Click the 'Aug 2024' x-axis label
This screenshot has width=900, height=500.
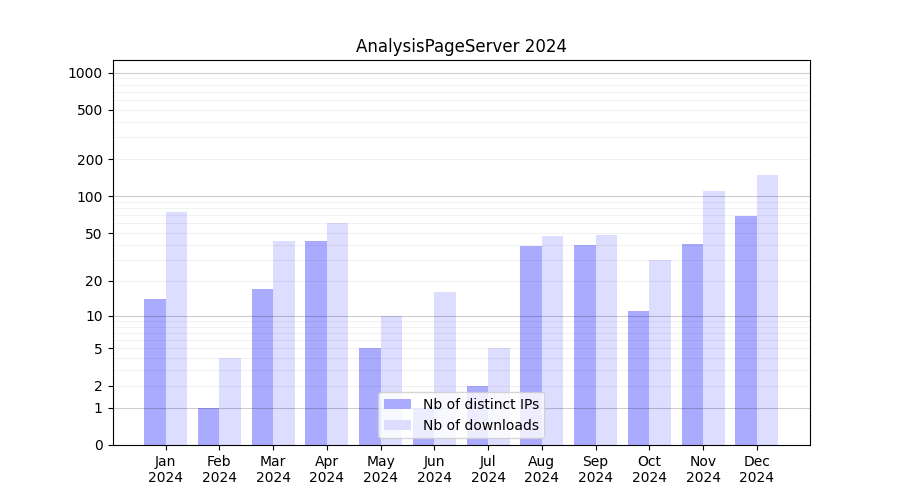click(x=541, y=469)
